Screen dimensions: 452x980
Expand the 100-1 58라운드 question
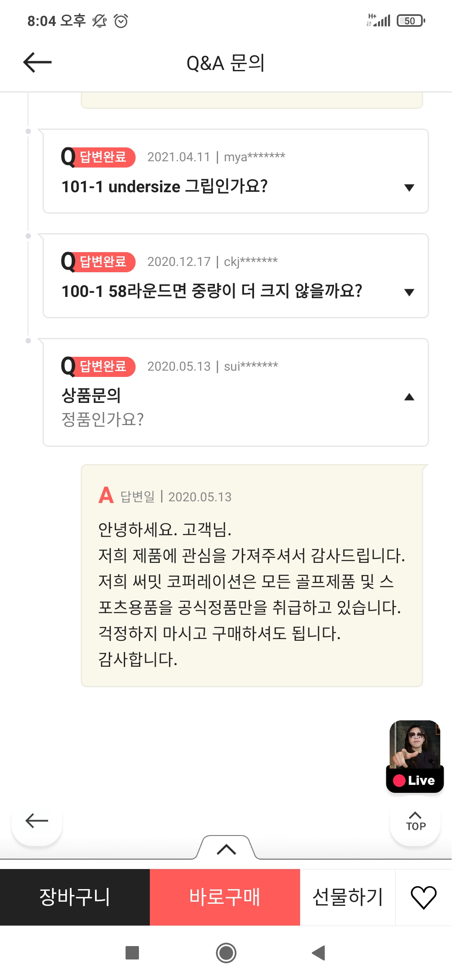tap(409, 292)
